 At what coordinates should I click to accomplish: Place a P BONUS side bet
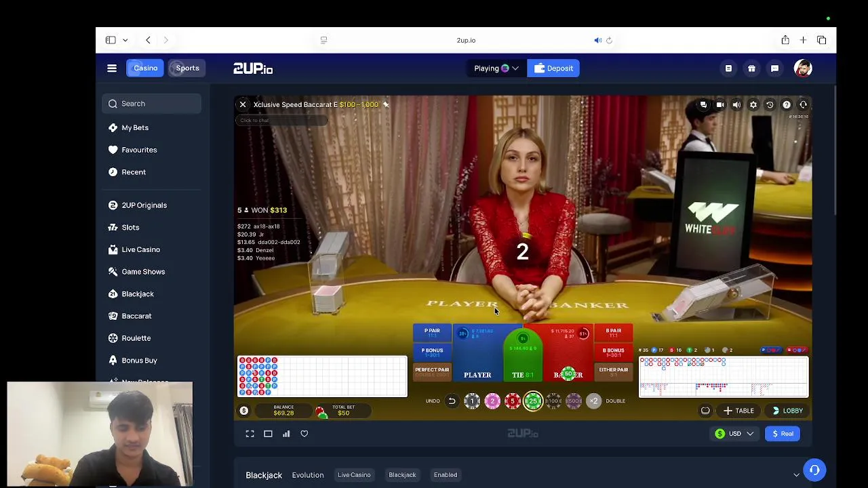tap(432, 353)
